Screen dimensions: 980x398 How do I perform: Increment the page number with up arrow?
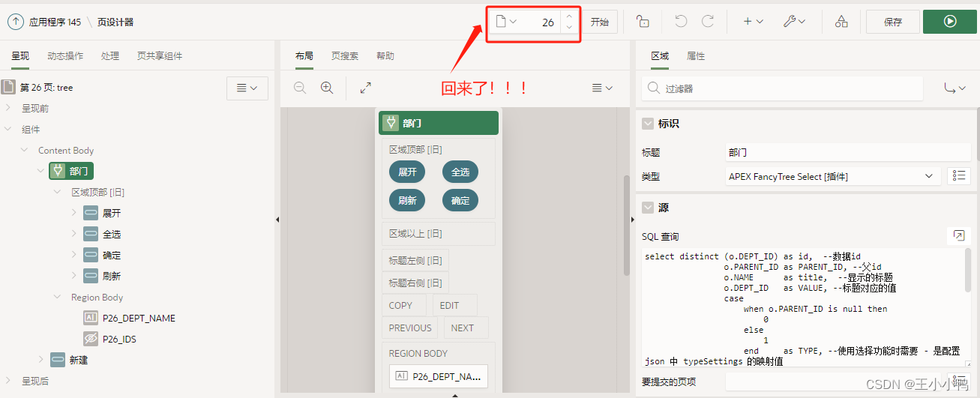pos(569,16)
